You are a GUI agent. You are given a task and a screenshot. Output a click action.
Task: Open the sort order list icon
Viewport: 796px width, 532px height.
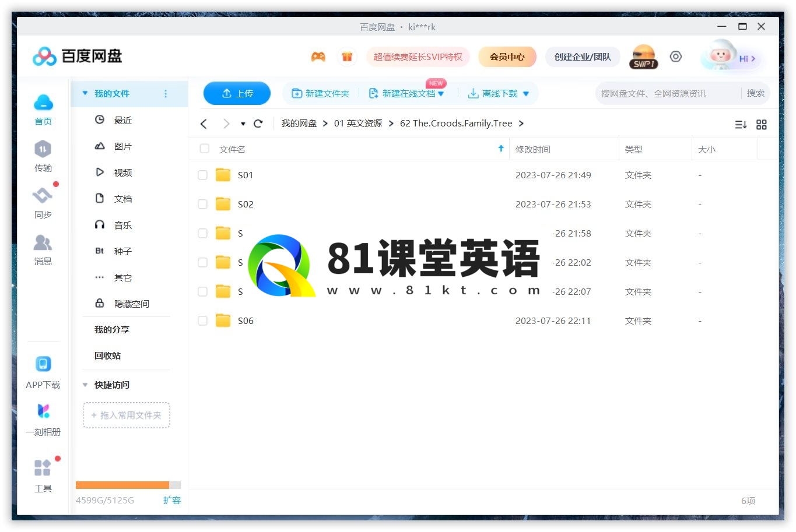click(x=741, y=125)
